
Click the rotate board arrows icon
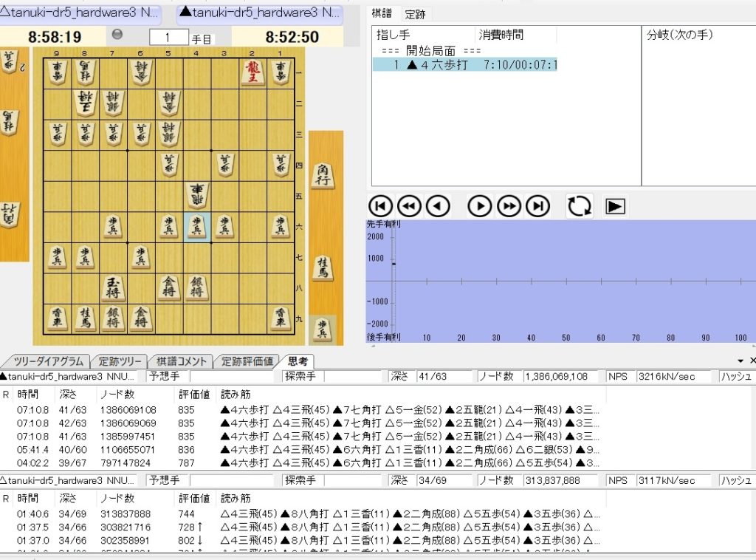pyautogui.click(x=580, y=206)
